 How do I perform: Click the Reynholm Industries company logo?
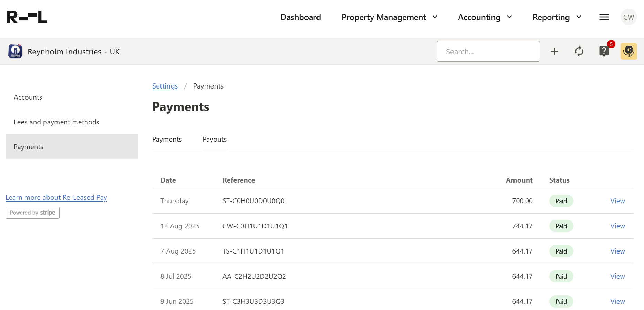(x=15, y=52)
